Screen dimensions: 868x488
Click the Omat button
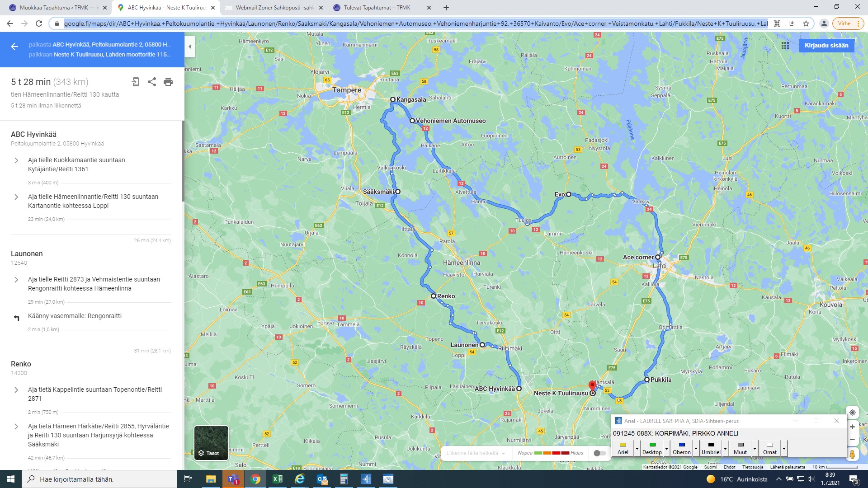click(x=770, y=449)
